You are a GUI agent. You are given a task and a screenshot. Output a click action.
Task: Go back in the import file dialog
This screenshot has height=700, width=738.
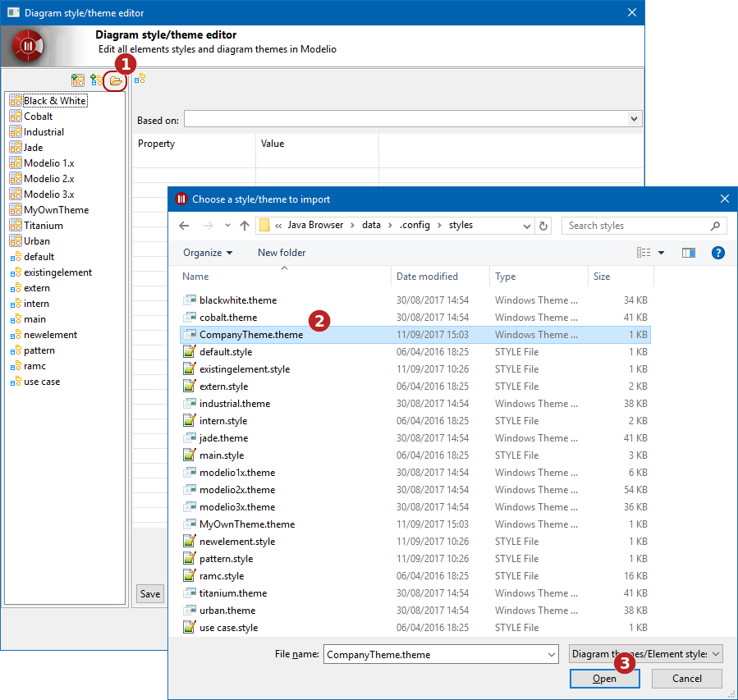(184, 226)
